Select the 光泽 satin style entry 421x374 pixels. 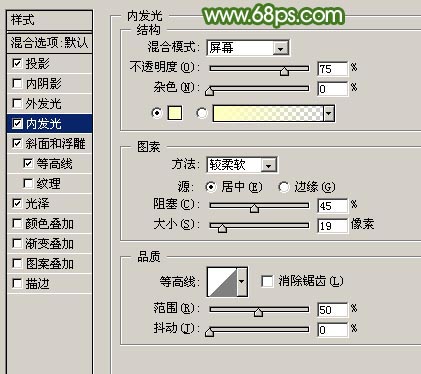click(49, 204)
